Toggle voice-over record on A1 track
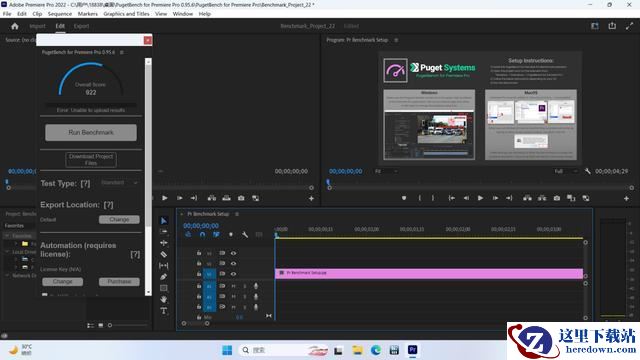Screen dimensions: 640x360 pos(256,286)
